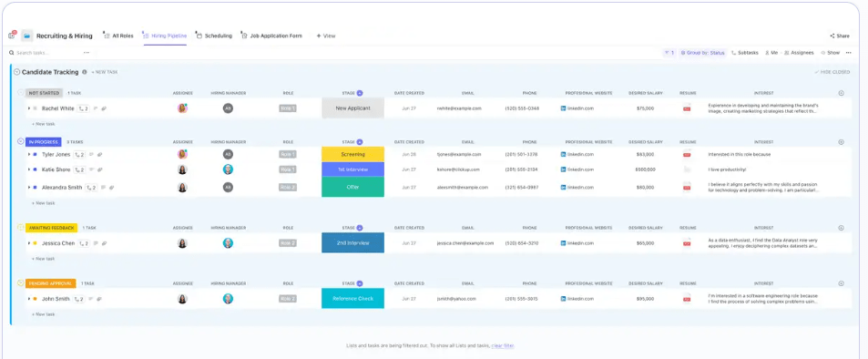Image resolution: width=868 pixels, height=359 pixels.
Task: Add column in In Progress group
Action: (x=841, y=142)
